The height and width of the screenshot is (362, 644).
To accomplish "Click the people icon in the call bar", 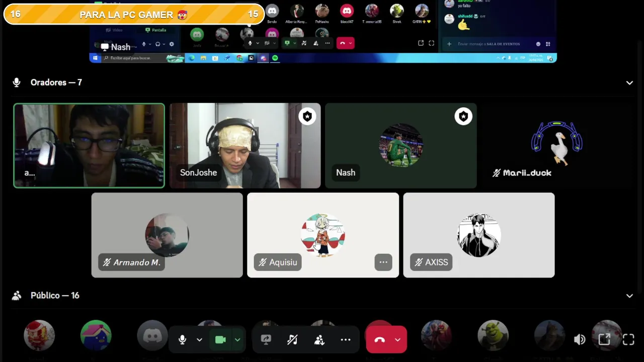I will [x=319, y=340].
